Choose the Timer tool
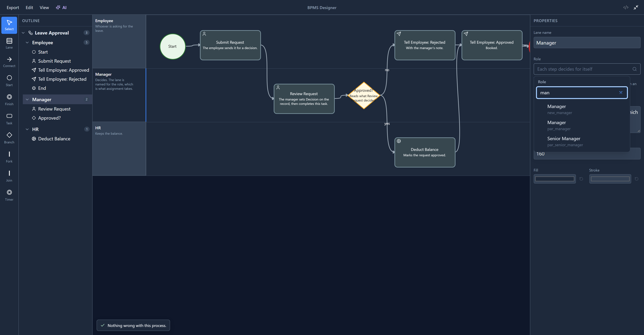The image size is (644, 335). (9, 195)
